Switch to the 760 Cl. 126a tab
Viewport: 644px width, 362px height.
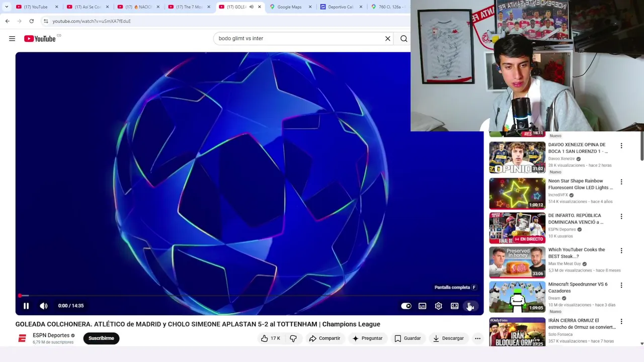pyautogui.click(x=389, y=7)
